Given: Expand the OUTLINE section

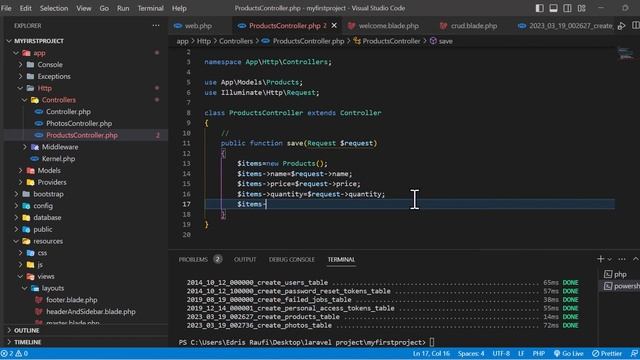Looking at the screenshot, I should point(27,330).
